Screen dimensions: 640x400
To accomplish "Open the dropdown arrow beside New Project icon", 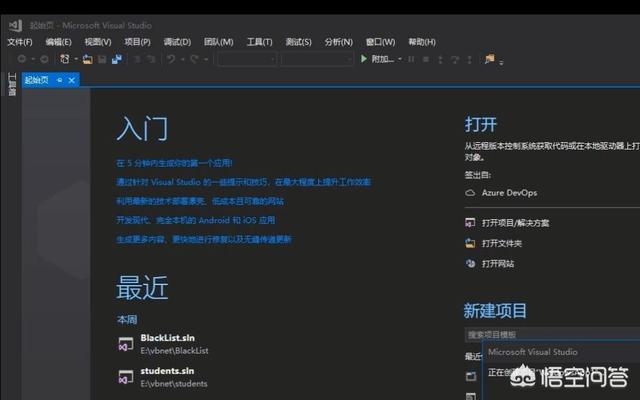I will [76, 59].
